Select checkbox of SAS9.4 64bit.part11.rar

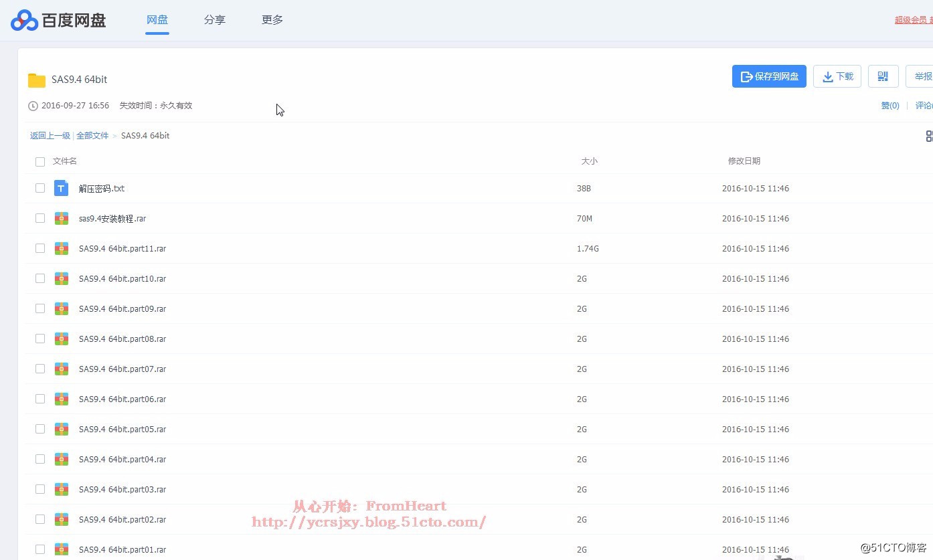pos(40,248)
